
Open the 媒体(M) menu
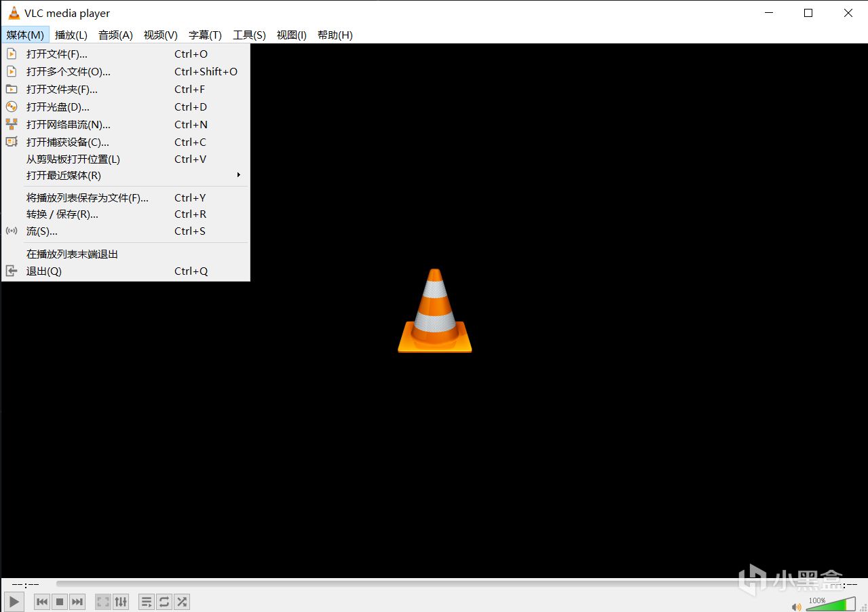25,35
